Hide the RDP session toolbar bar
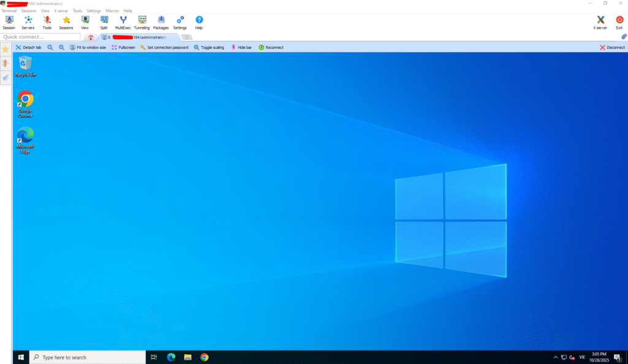628x364 pixels. coord(241,47)
